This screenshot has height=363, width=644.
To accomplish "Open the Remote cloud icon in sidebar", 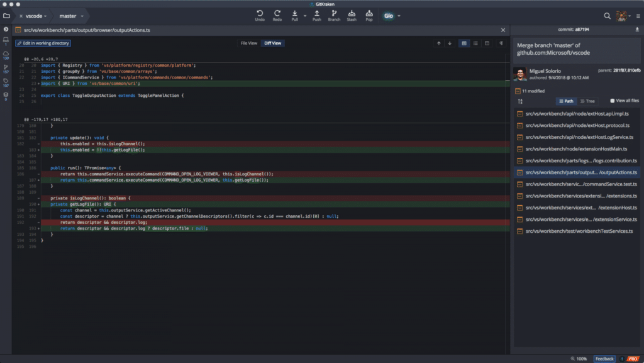I will [6, 55].
